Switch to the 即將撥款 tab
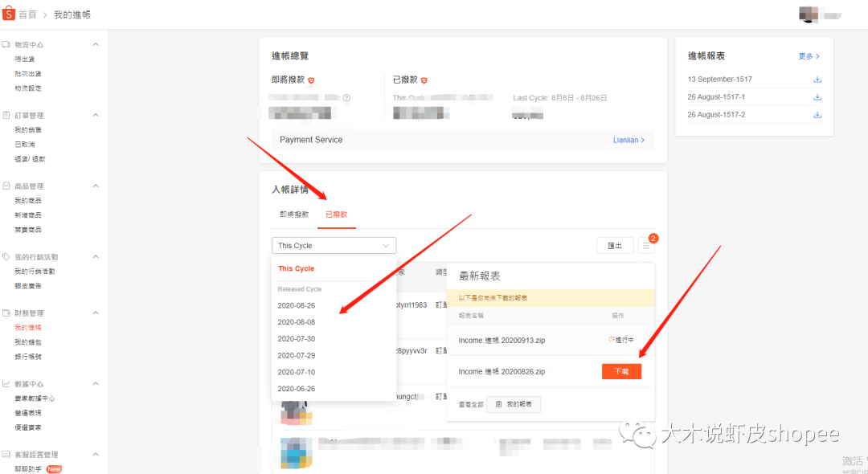This screenshot has height=474, width=868. click(x=294, y=215)
